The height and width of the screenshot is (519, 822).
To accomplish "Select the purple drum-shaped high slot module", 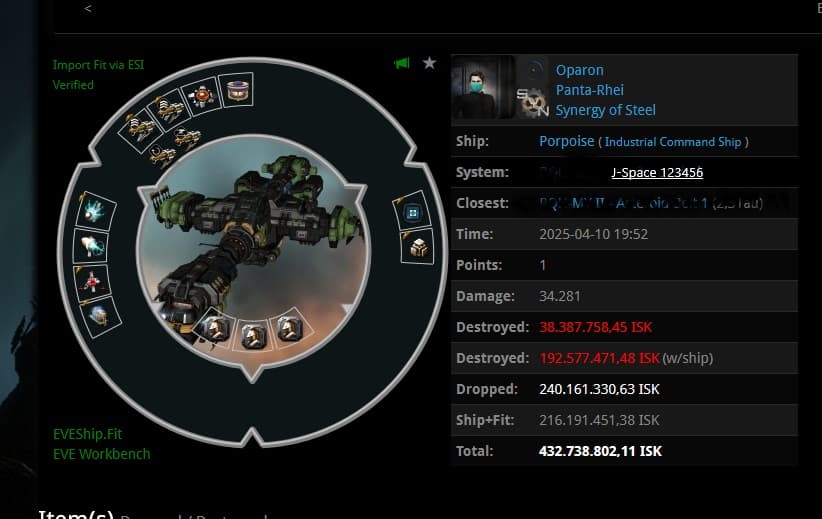I will pos(236,90).
